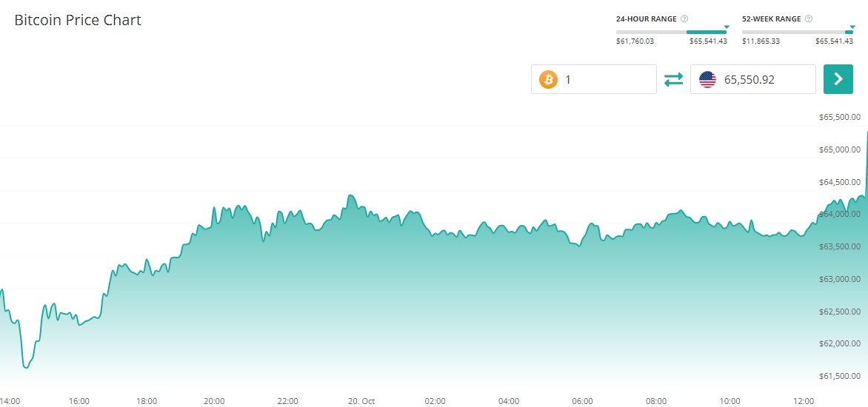This screenshot has height=407, width=868.
Task: Click the $61,500.00 price axis label
Action: (x=839, y=376)
